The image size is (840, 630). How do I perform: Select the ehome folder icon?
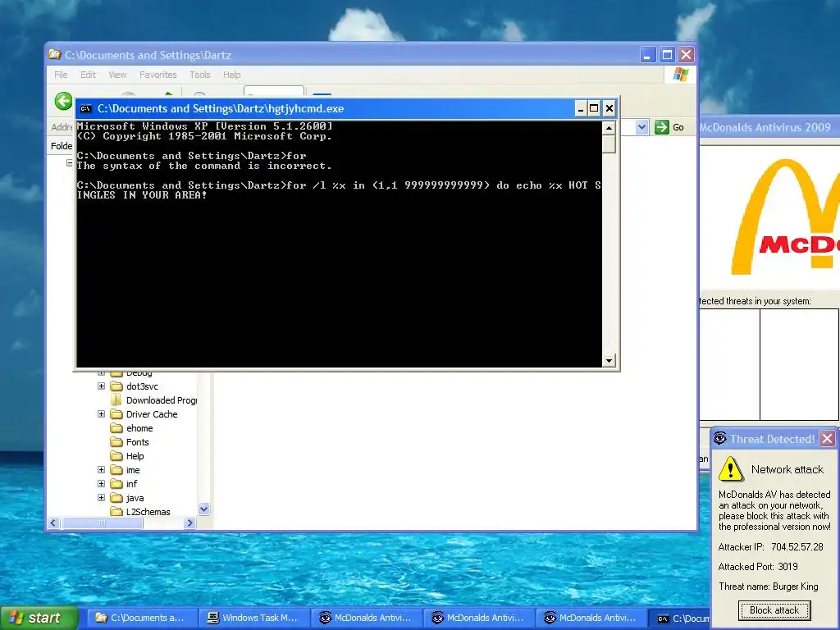click(116, 428)
